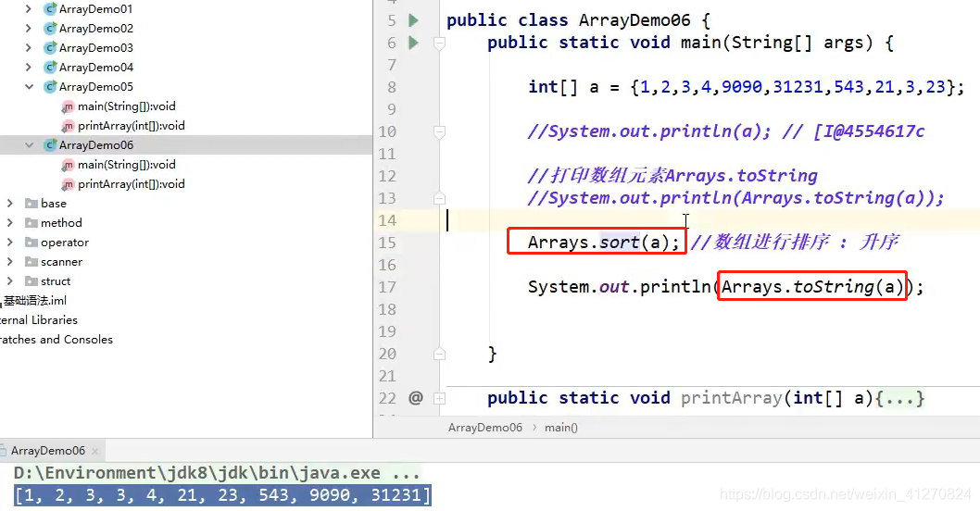Click main() in the breadcrumb bar
Viewport: 980px width, 511px height.
click(x=561, y=428)
